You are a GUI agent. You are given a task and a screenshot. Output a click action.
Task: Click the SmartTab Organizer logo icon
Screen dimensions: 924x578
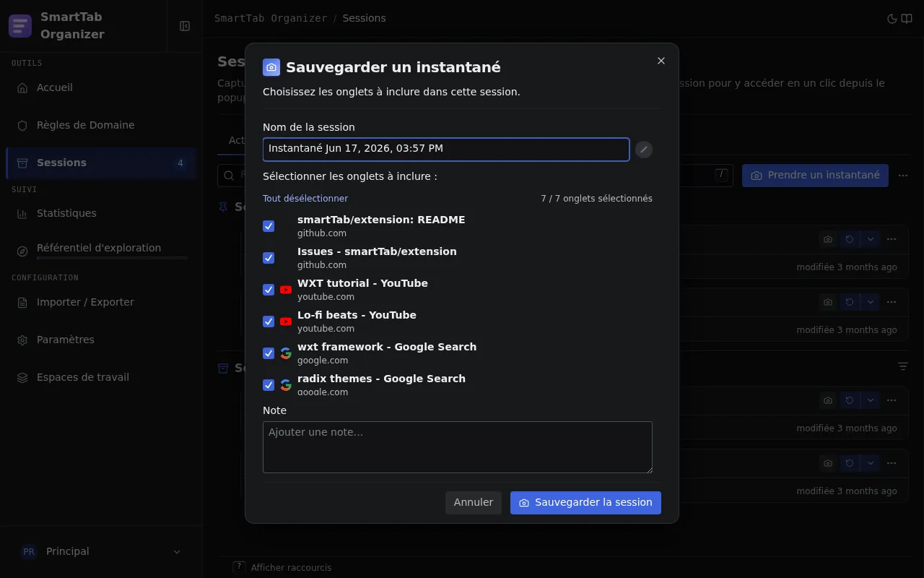(x=20, y=26)
